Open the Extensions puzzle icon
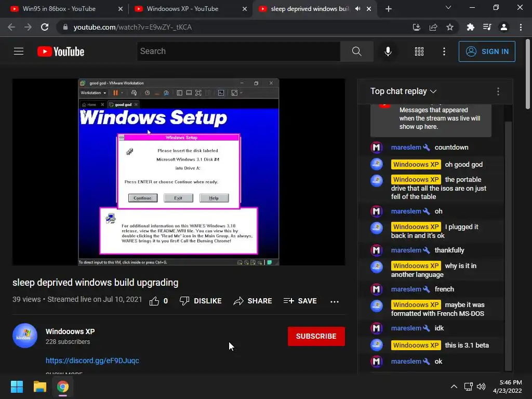 (470, 27)
